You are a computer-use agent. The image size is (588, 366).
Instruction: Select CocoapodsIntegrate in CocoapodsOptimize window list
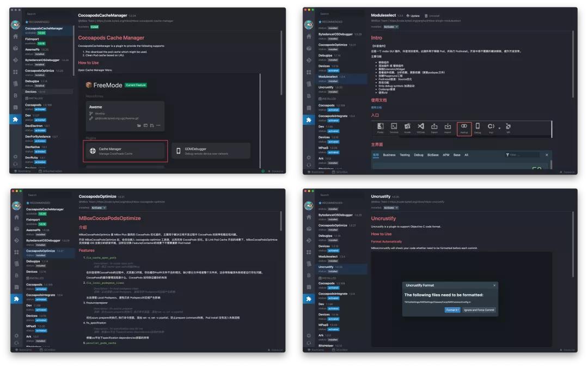coord(50,297)
